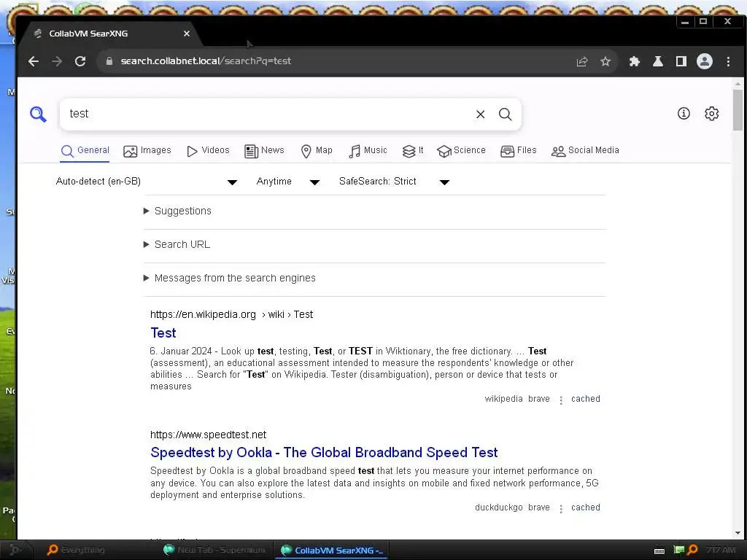Open options dots for Speedtest result
The height and width of the screenshot is (560, 747).
(x=561, y=508)
